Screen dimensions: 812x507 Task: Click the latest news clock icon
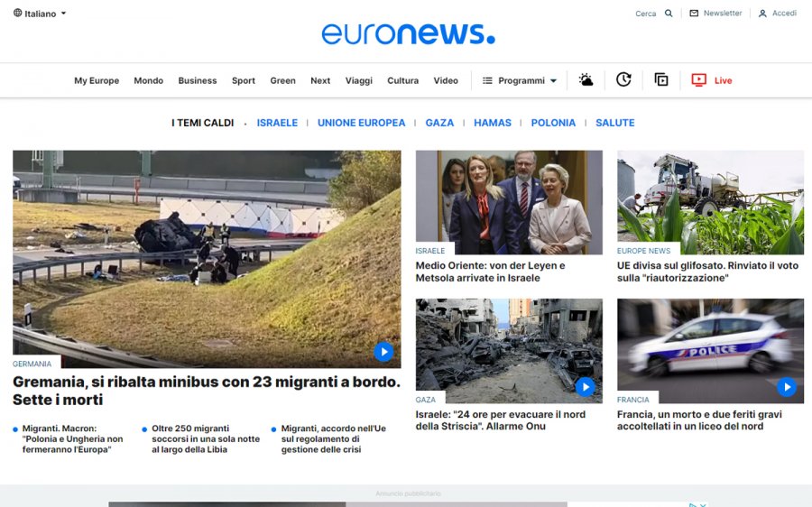pyautogui.click(x=623, y=79)
